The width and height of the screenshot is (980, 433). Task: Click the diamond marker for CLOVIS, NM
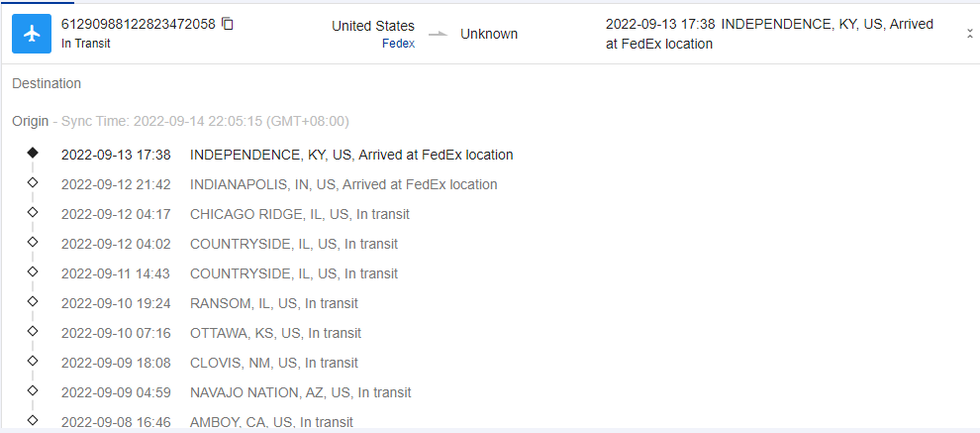click(33, 362)
